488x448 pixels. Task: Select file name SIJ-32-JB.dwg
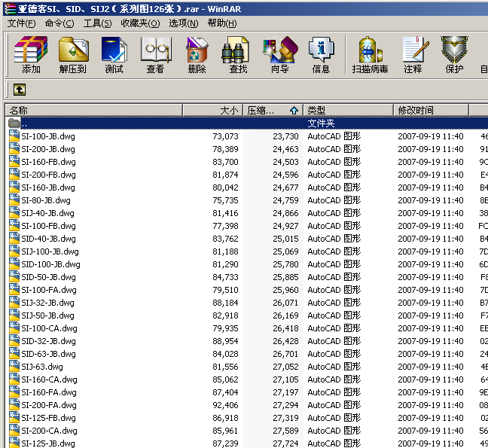point(48,303)
